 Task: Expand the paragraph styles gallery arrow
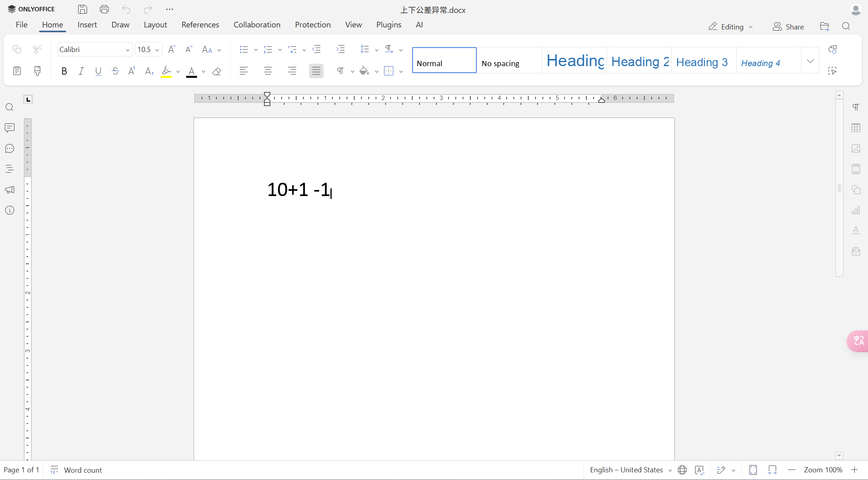coord(810,61)
